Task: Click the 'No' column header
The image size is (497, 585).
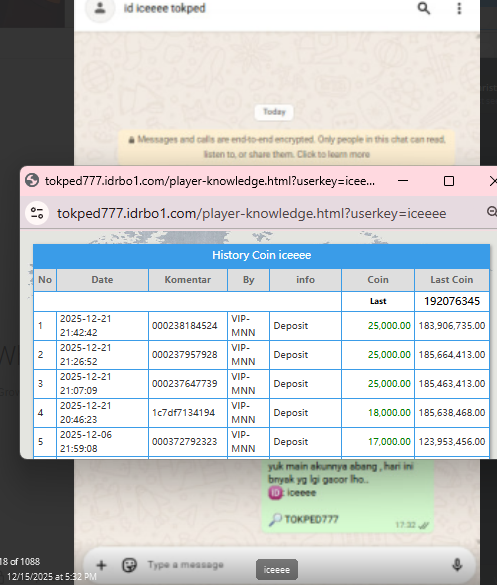Action: (45, 280)
